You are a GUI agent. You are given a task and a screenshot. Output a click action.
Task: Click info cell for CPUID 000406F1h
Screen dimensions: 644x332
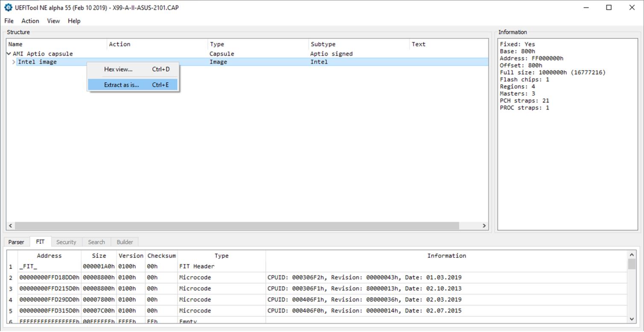(446, 300)
